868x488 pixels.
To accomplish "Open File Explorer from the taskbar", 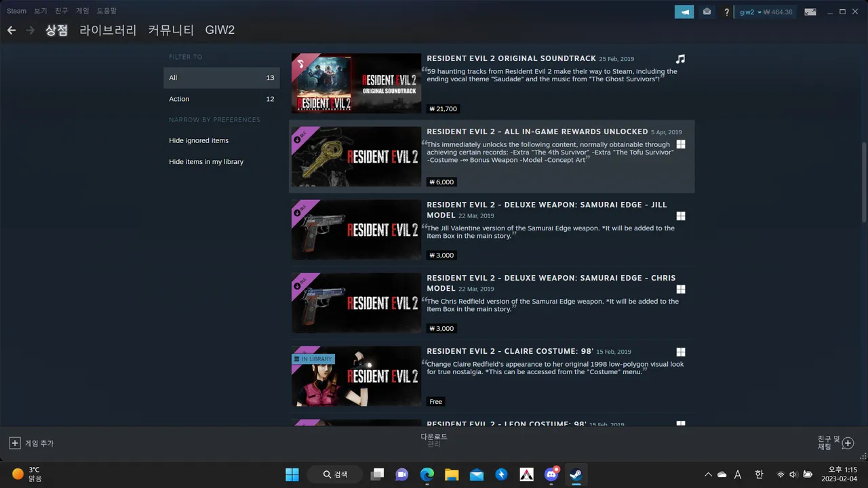I will click(452, 474).
